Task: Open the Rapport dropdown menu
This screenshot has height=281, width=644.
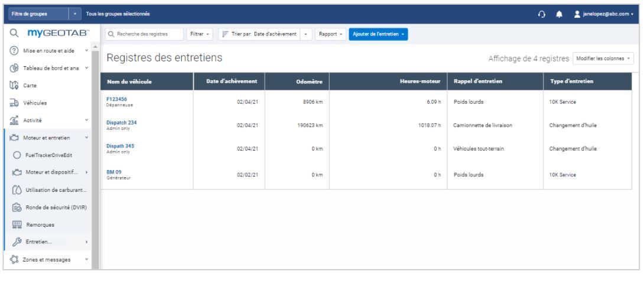Action: (330, 34)
